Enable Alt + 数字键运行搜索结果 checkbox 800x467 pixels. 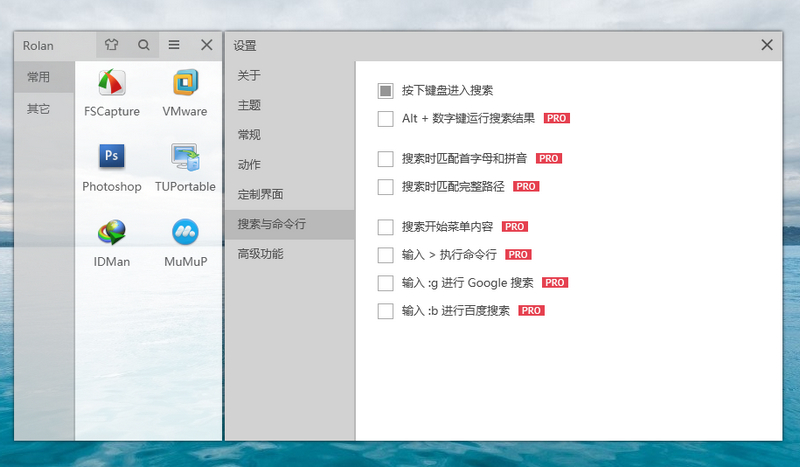pos(386,119)
